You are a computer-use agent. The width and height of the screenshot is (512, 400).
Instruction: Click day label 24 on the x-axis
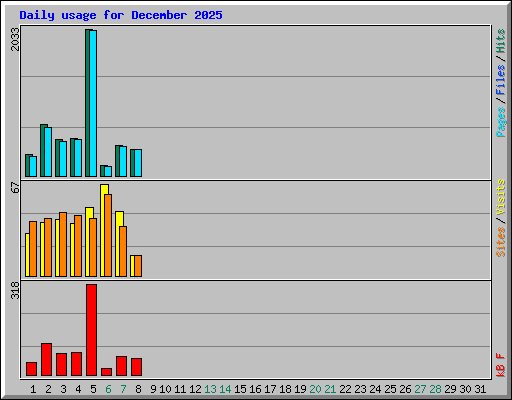(x=375, y=389)
